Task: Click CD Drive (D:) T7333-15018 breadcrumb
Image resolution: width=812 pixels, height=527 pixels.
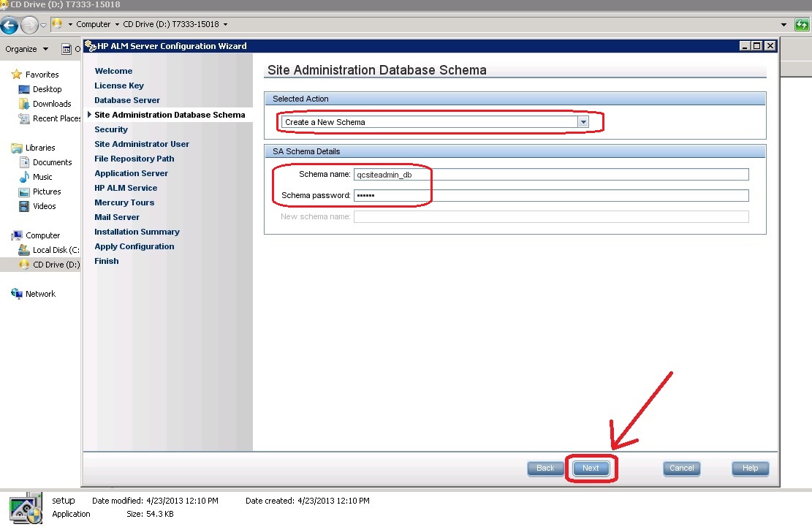Action: tap(171, 24)
